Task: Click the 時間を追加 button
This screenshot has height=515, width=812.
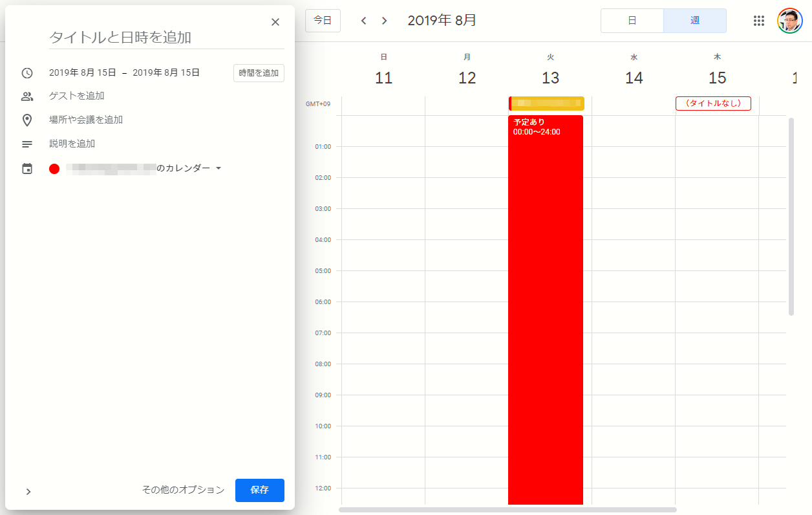Action: point(259,73)
